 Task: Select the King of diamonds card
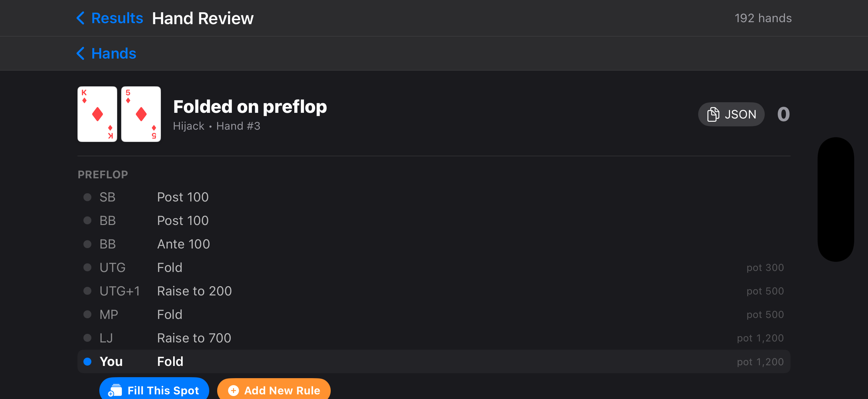(x=97, y=114)
